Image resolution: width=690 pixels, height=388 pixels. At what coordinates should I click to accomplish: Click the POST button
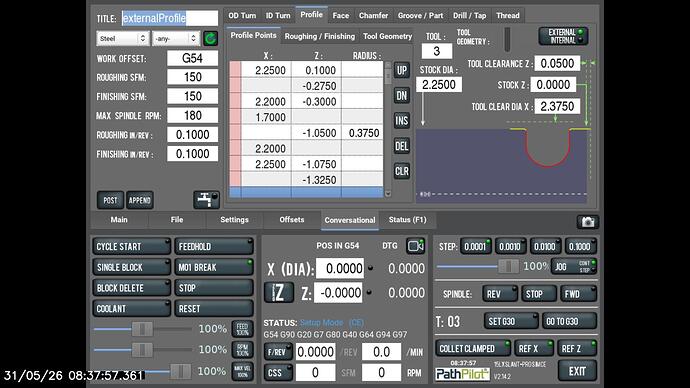click(110, 200)
